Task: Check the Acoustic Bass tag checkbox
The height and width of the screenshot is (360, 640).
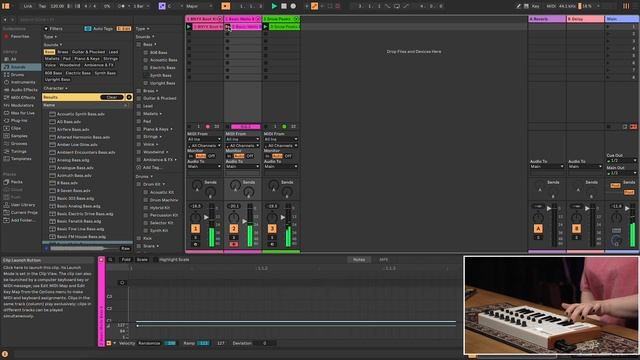Action: point(146,60)
